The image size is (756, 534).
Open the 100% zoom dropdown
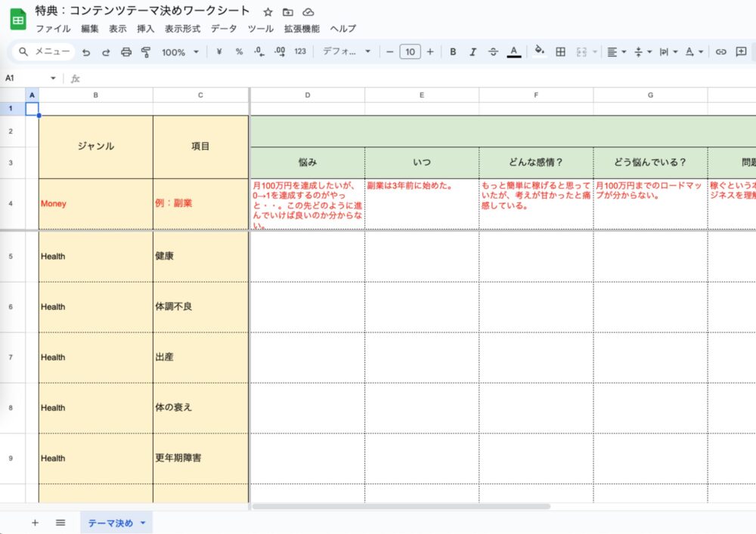(180, 52)
